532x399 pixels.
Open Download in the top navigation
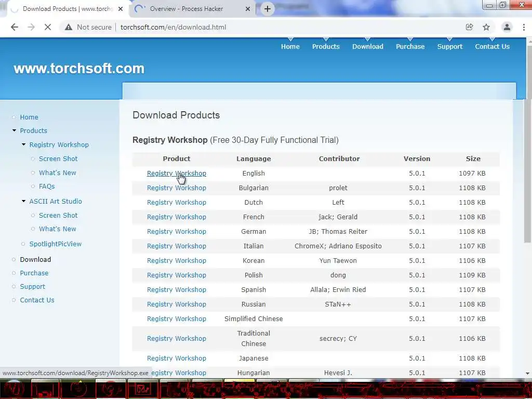[368, 46]
